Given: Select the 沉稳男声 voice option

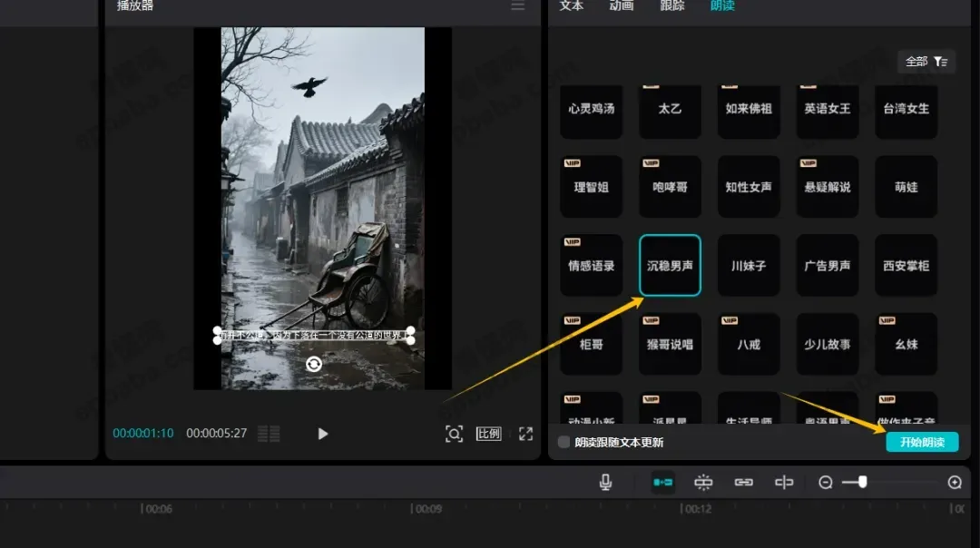Looking at the screenshot, I should [x=670, y=265].
